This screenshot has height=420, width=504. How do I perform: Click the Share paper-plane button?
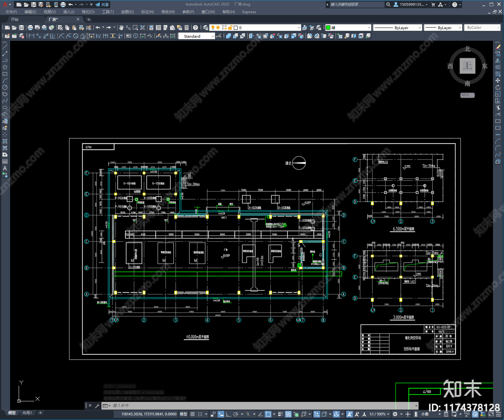(102, 4)
